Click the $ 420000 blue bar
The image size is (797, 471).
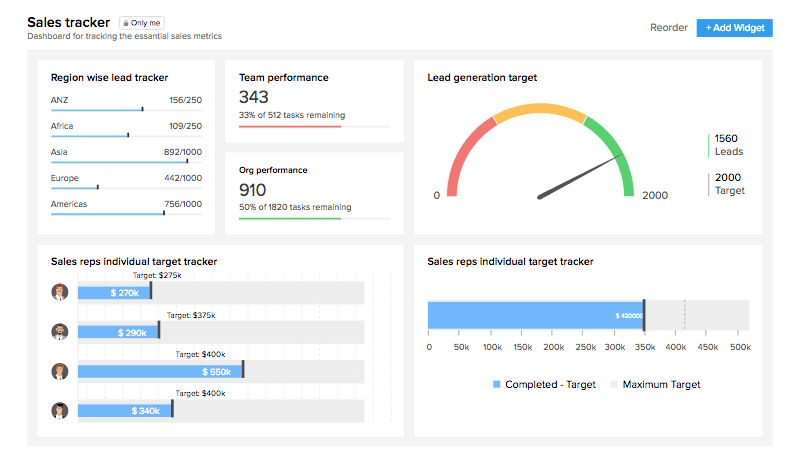535,315
